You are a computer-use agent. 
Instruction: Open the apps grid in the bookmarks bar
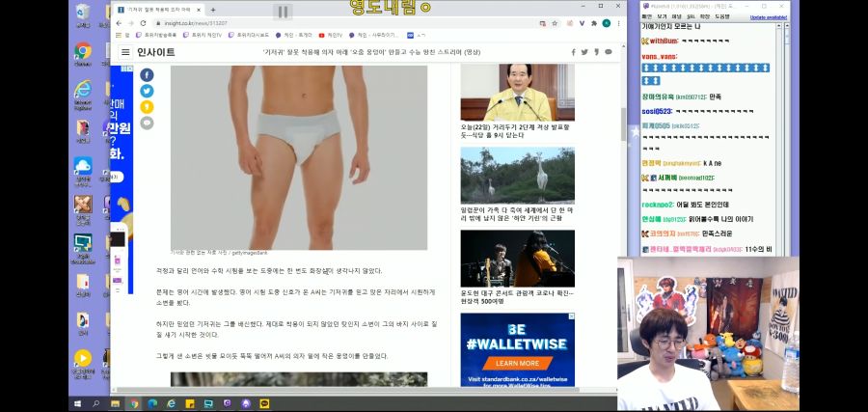coord(123,35)
